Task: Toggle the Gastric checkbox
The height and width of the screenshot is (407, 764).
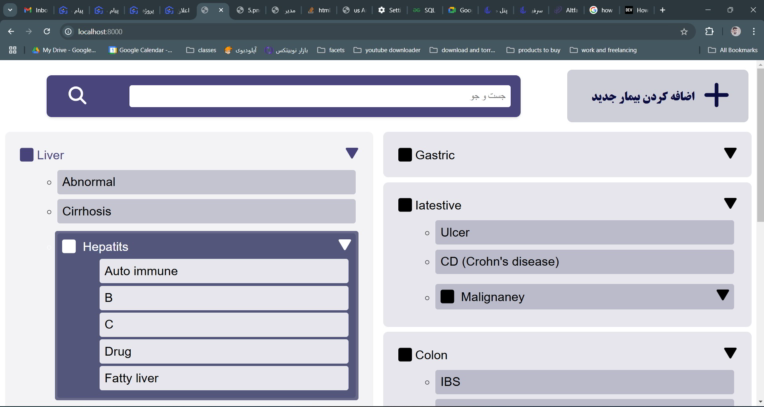Action: (x=405, y=155)
